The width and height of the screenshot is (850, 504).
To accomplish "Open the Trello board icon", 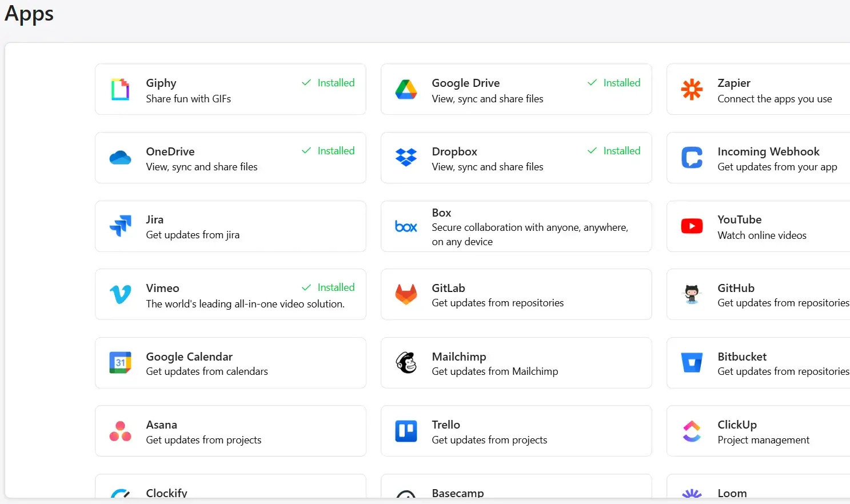I will pos(406,431).
